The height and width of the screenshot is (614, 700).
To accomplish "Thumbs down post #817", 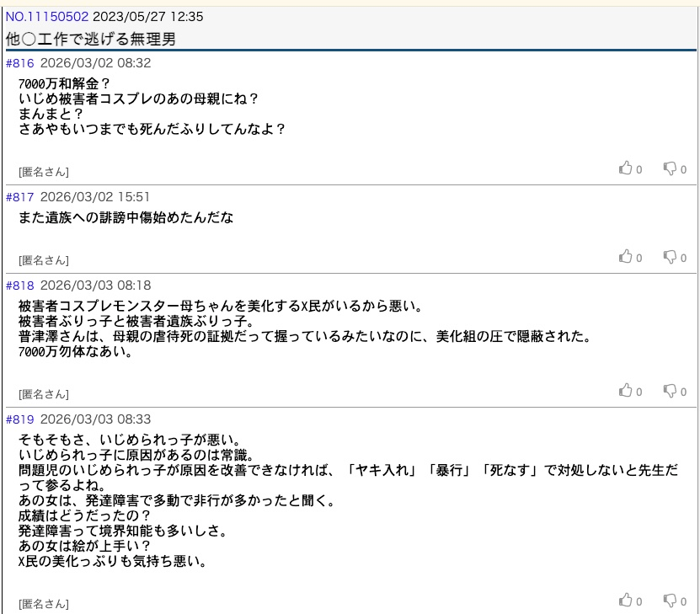I will 670,257.
